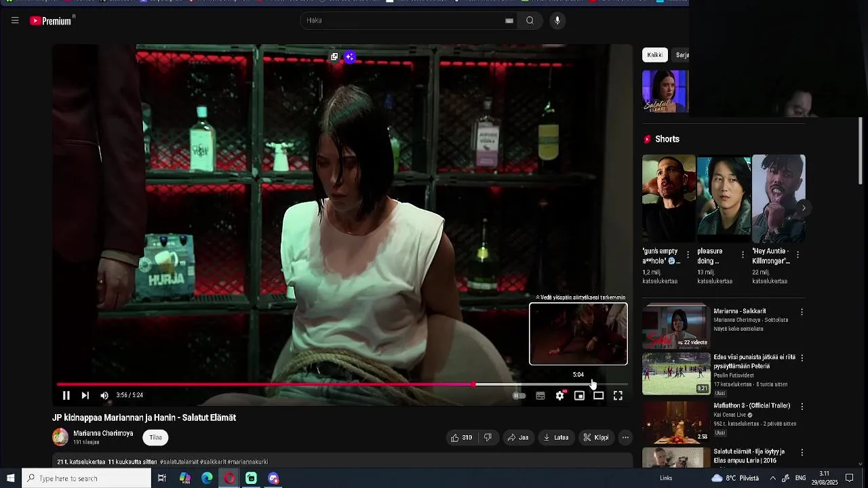Image resolution: width=868 pixels, height=488 pixels.
Task: Open Marianna - Salkkarit playlist thumbnail
Action: coord(676,325)
